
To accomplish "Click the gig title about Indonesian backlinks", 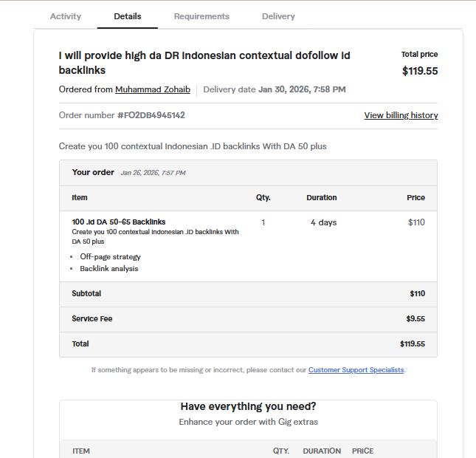I will tap(204, 63).
